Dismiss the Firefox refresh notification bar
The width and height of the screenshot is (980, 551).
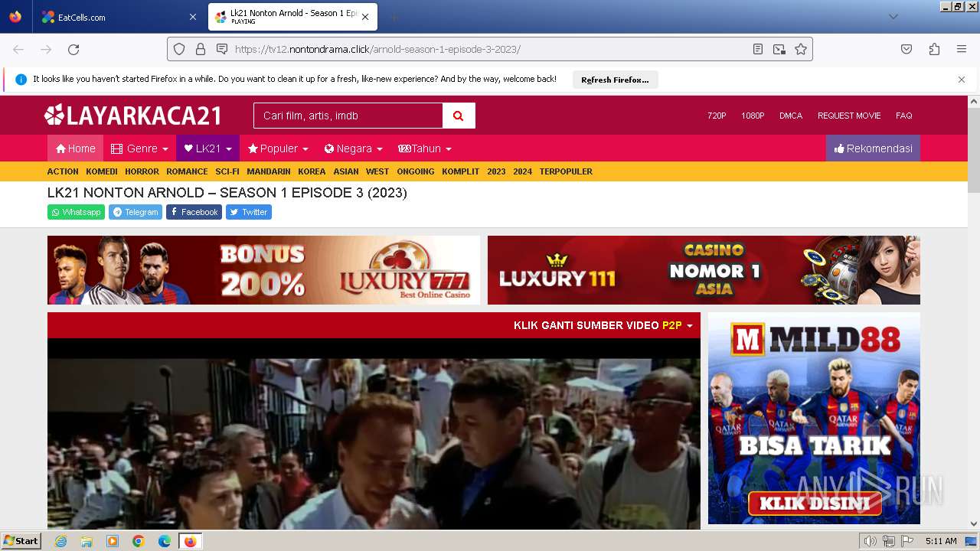962,80
